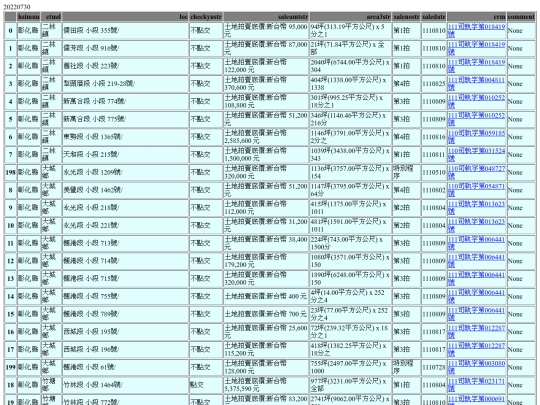Click the 'ctmd' column header
Screen dimensions: 540x405
click(x=51, y=17)
